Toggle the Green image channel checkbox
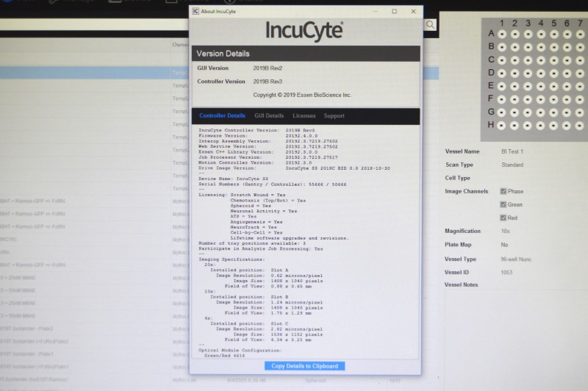Screen dimensions: 588x391 (x=503, y=204)
